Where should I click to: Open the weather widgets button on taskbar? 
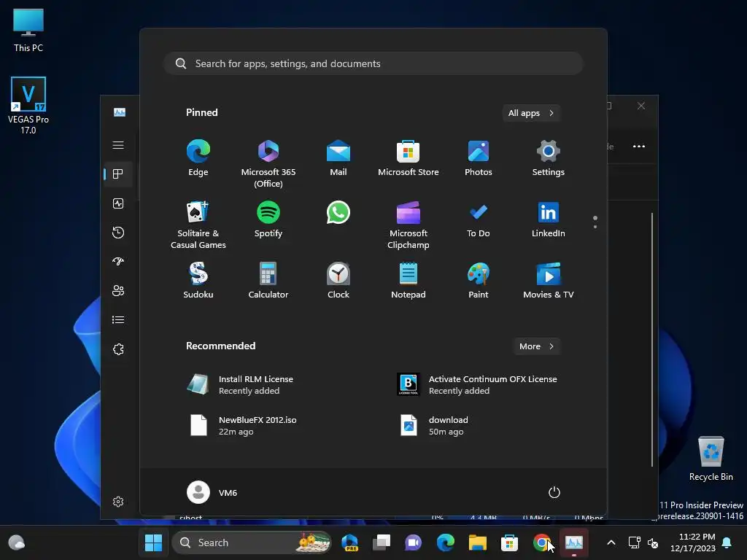pyautogui.click(x=17, y=542)
